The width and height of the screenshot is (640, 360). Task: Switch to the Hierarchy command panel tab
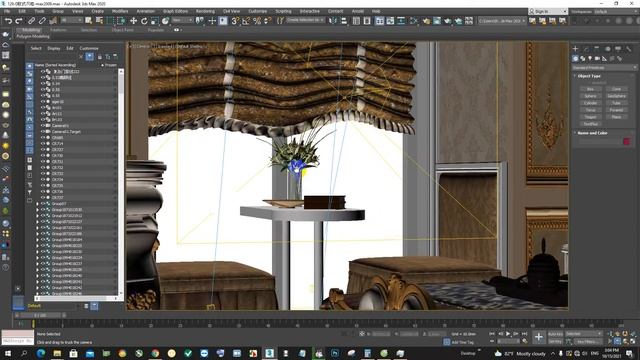597,49
